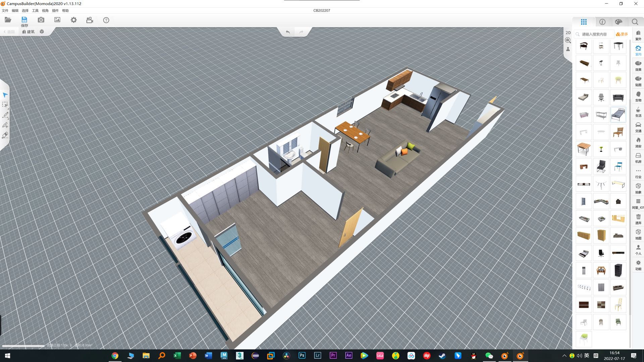The height and width of the screenshot is (362, 644).
Task: Open the settings gear icon
Action: tap(73, 20)
